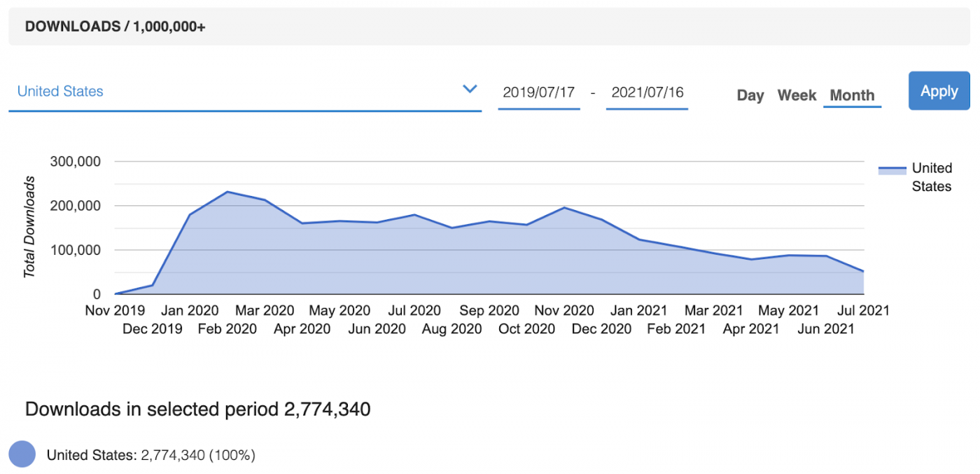The width and height of the screenshot is (980, 474).
Task: Click the 300,000 y-axis label
Action: [x=76, y=161]
